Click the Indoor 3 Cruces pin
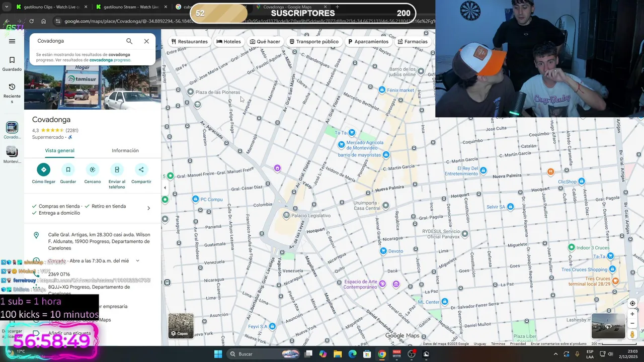This screenshot has height=362, width=644. pos(572,247)
